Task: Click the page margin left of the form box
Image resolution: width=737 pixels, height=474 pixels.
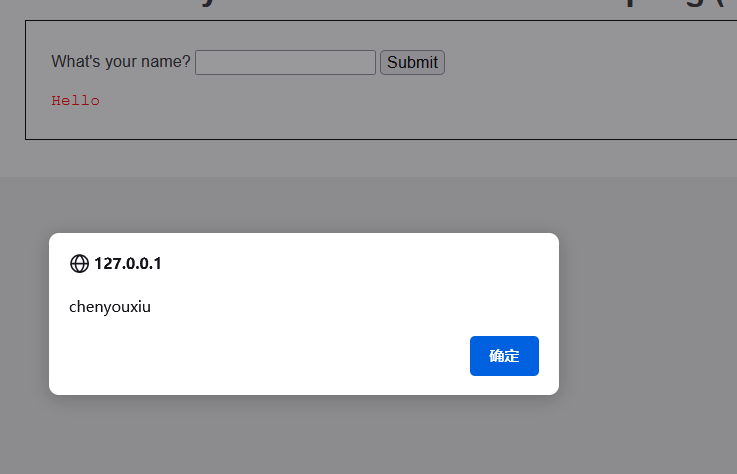Action: tap(12, 80)
